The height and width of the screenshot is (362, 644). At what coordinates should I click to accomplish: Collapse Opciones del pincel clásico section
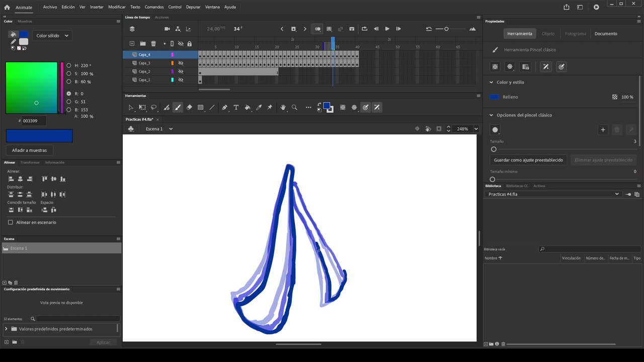pos(492,115)
